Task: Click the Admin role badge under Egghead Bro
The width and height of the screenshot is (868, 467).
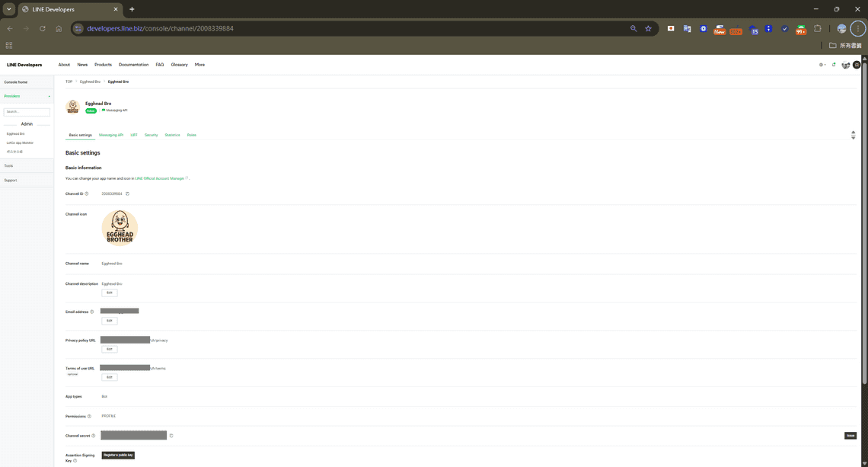Action: (x=26, y=123)
